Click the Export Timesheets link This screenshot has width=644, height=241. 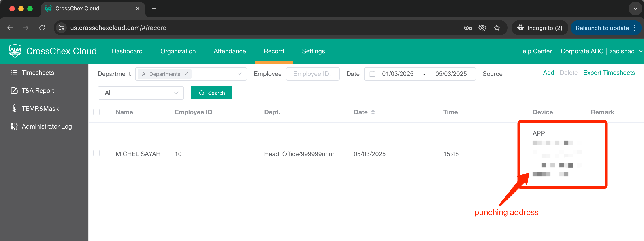(x=609, y=73)
